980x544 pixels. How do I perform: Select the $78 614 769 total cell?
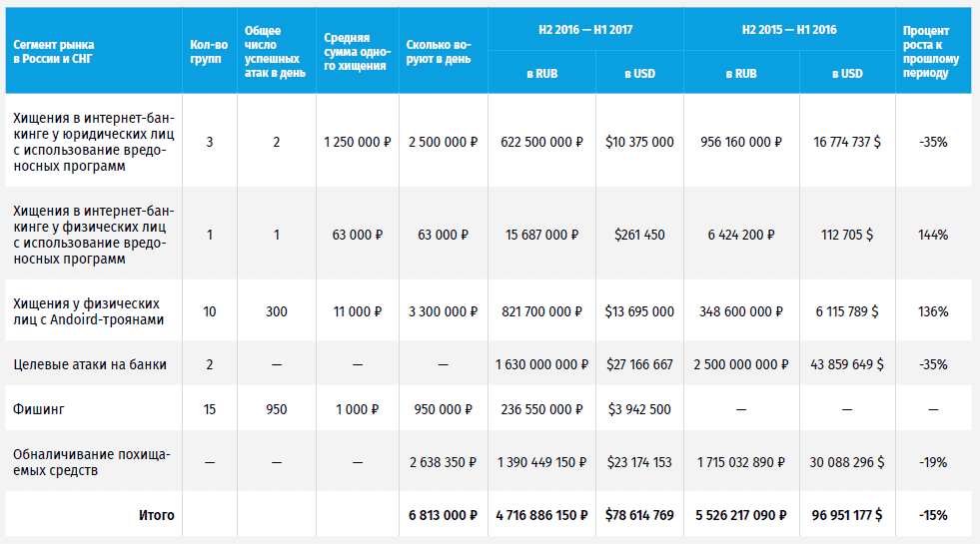click(x=639, y=515)
